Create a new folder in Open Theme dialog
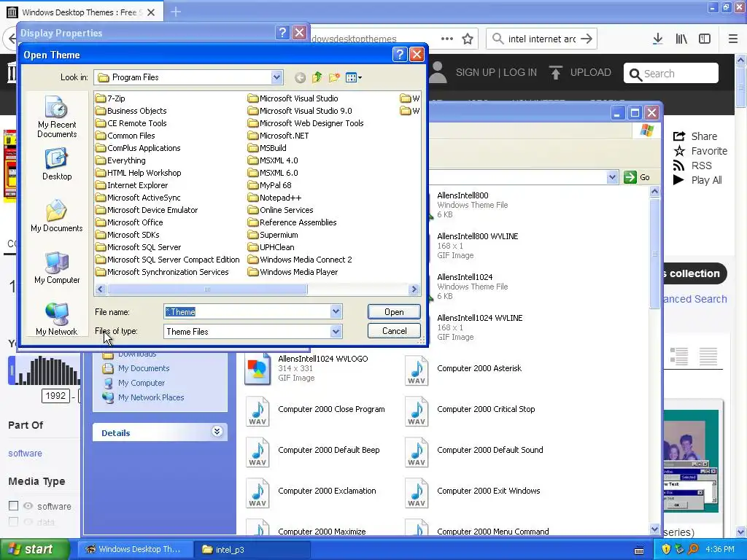747x560 pixels. pos(334,77)
